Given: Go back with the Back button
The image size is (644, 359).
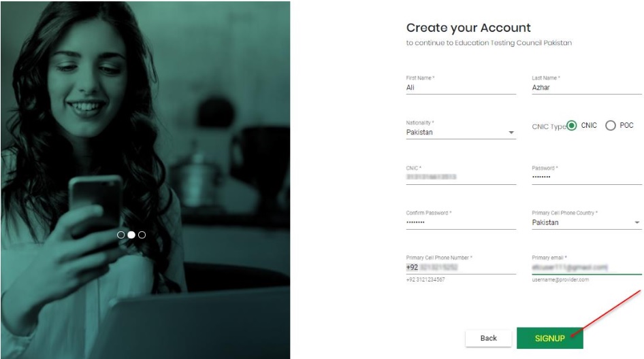Looking at the screenshot, I should coord(488,338).
